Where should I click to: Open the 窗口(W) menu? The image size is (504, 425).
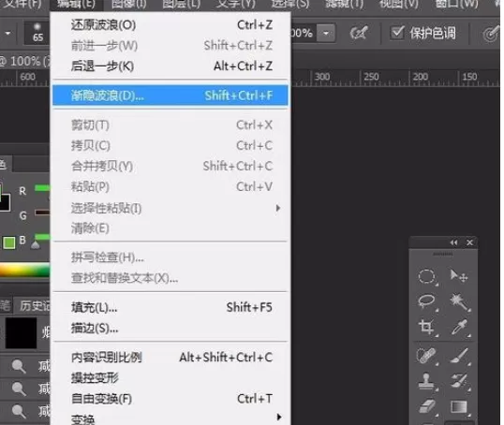click(x=457, y=4)
